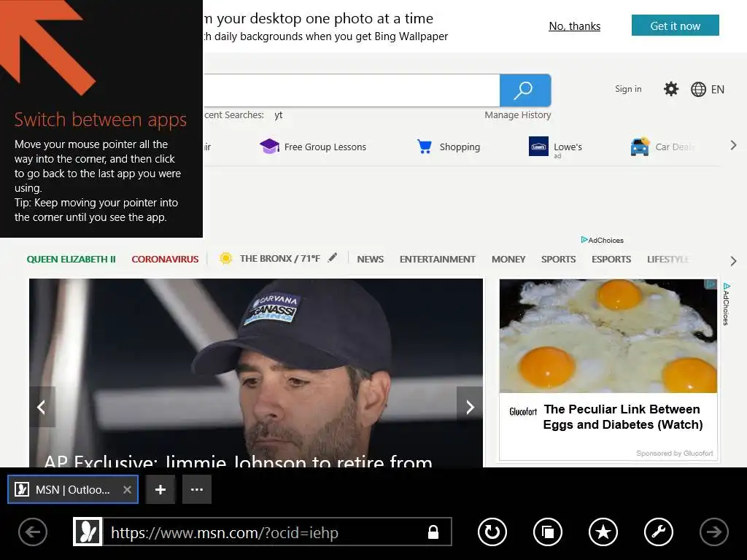Image resolution: width=747 pixels, height=560 pixels.
Task: Click the blue search magnifier button
Action: tap(525, 90)
